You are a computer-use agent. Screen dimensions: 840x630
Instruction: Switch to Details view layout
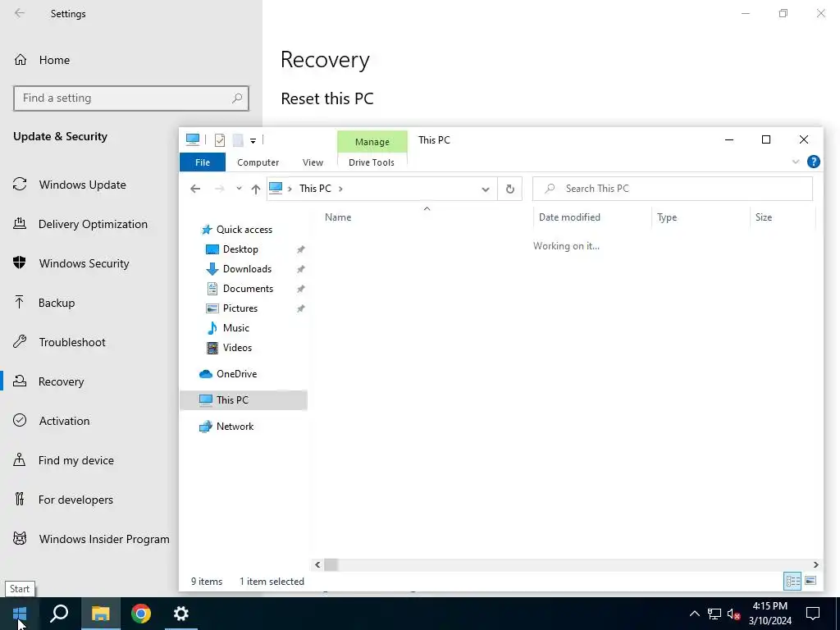pyautogui.click(x=793, y=582)
